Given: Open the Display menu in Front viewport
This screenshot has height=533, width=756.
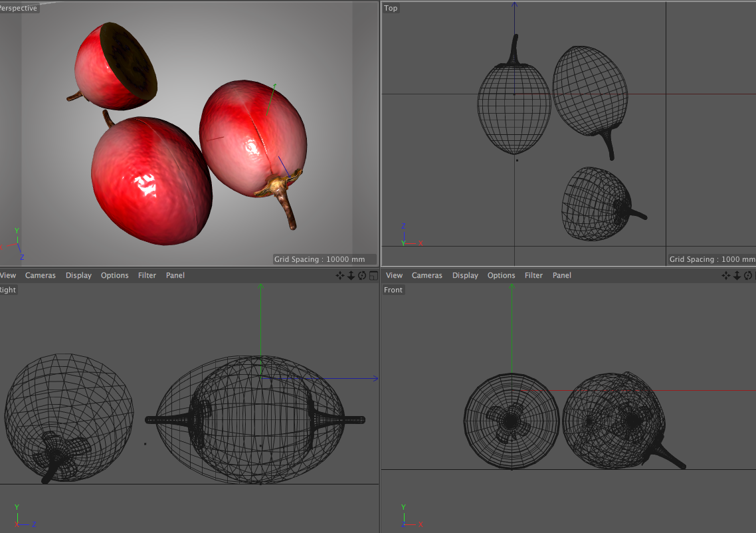Looking at the screenshot, I should (465, 275).
